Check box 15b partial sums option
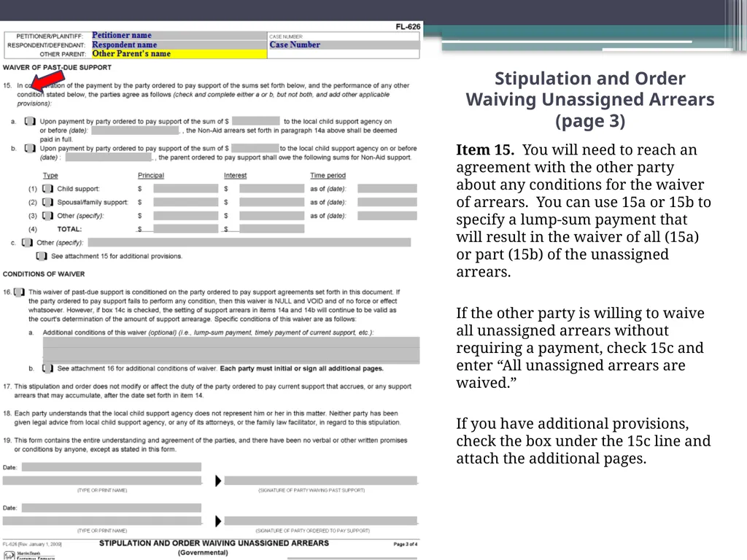747x560 pixels. click(30, 149)
